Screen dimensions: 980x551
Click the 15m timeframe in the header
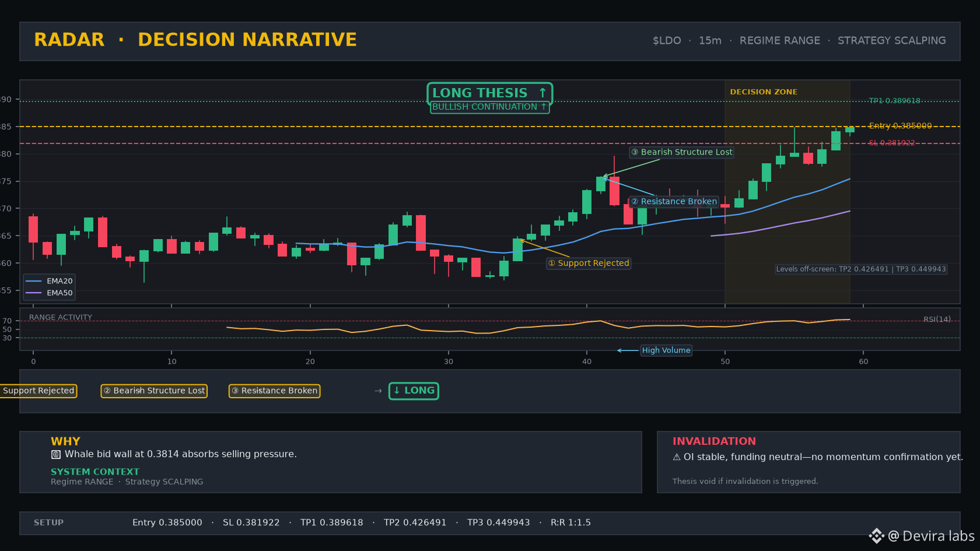coord(710,41)
